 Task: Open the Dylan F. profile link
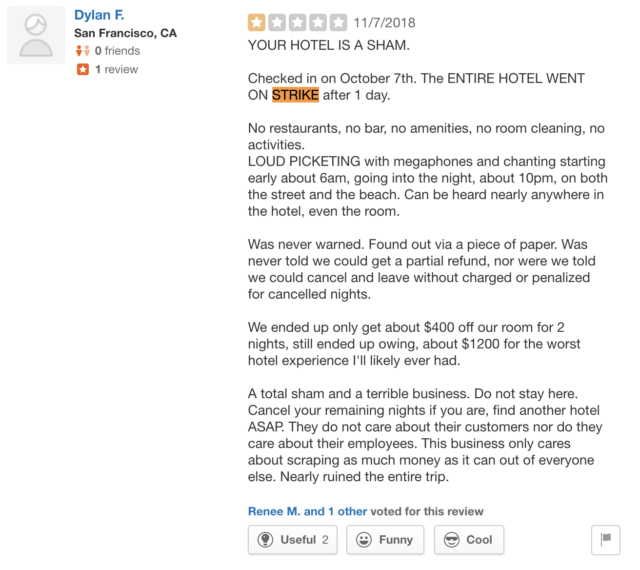(101, 15)
